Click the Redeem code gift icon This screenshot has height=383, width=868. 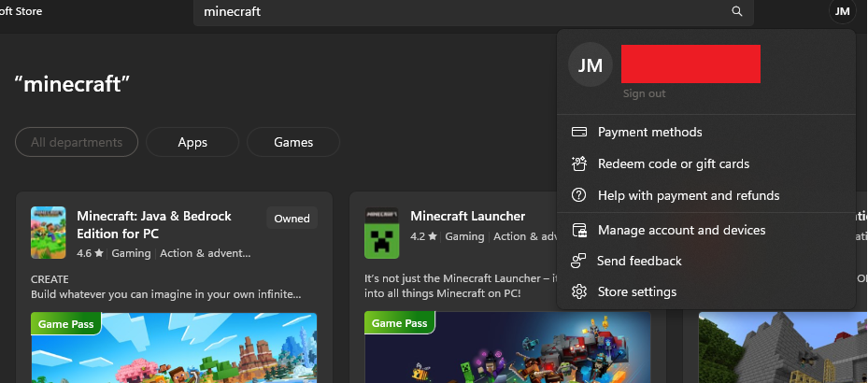pos(579,163)
